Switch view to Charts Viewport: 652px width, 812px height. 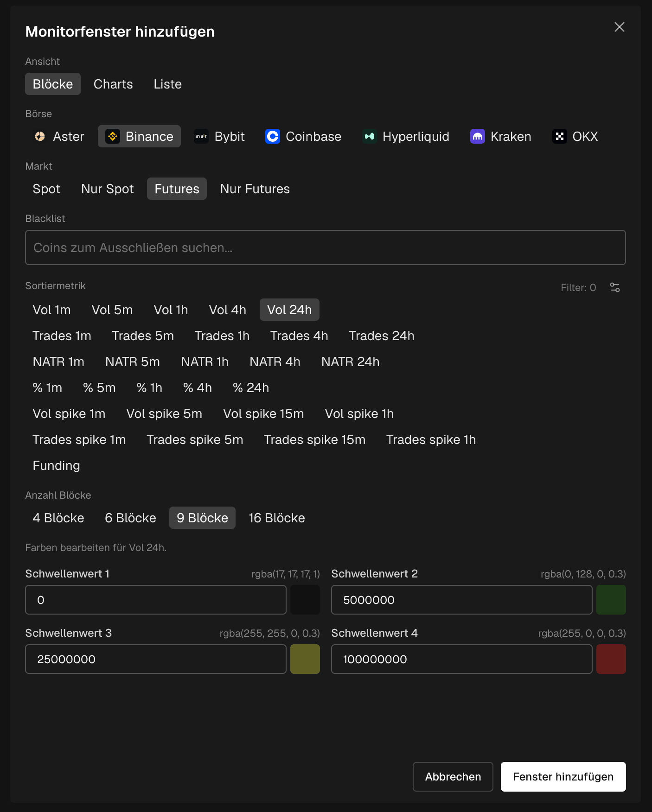click(113, 84)
